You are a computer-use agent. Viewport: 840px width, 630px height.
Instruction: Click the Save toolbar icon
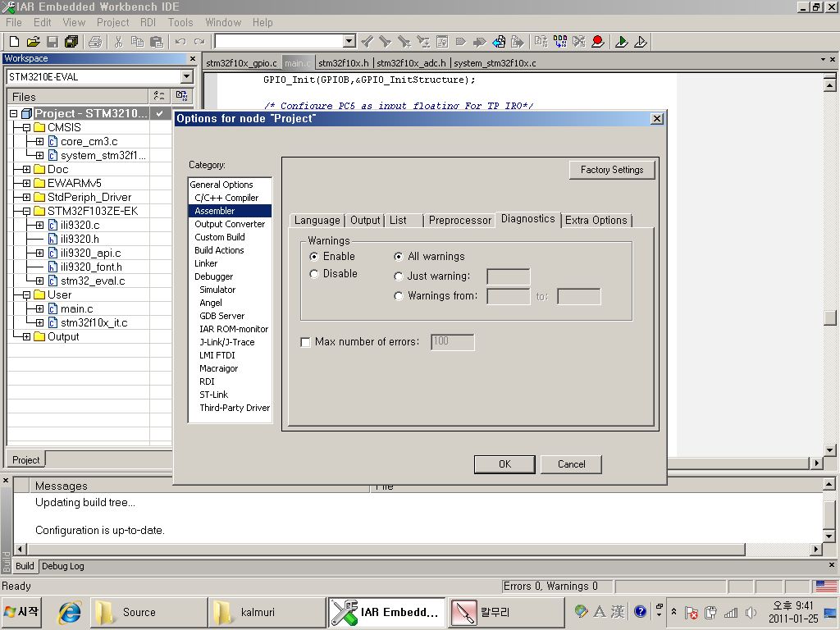tap(52, 41)
